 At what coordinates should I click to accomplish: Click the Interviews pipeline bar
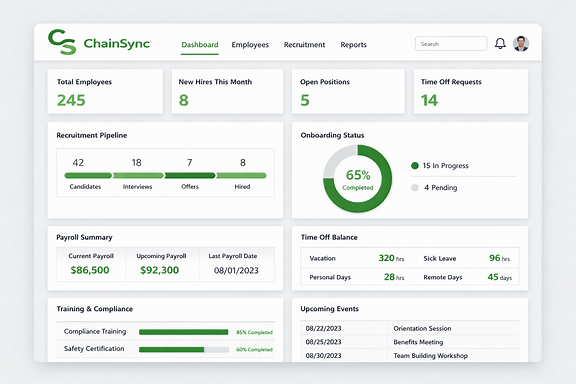[x=138, y=176]
